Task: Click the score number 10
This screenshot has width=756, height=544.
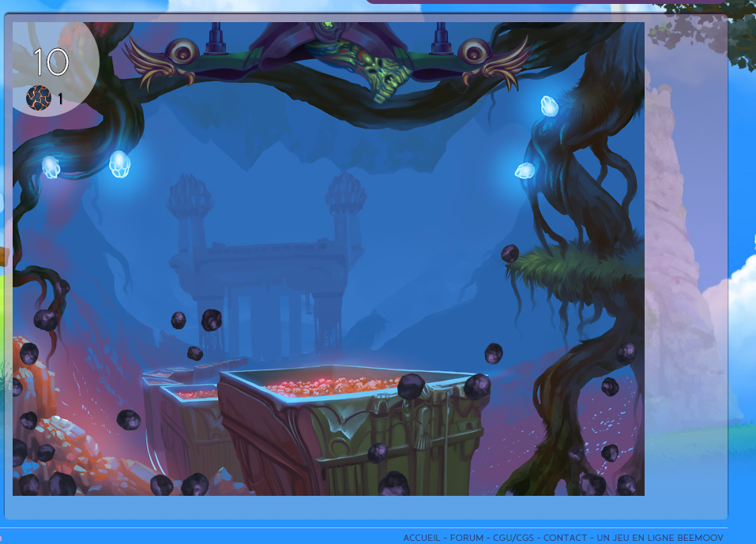Action: click(x=51, y=62)
